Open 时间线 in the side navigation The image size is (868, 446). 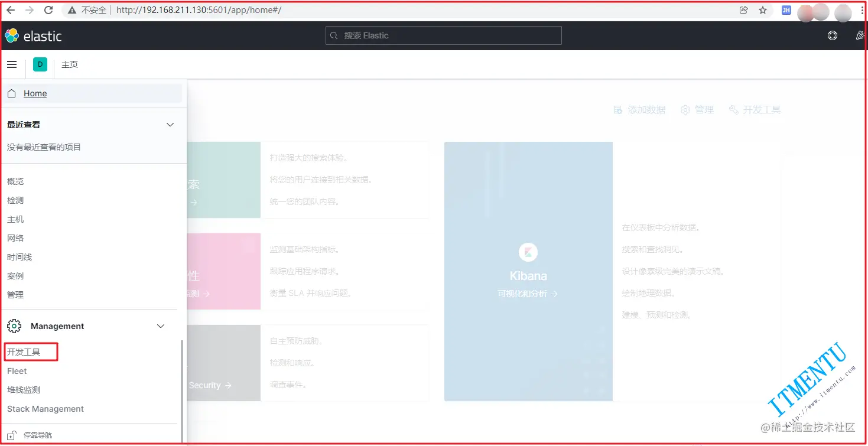tap(19, 257)
